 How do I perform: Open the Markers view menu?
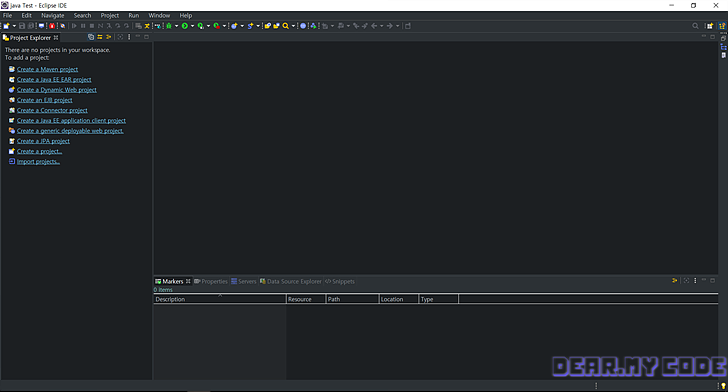point(695,281)
